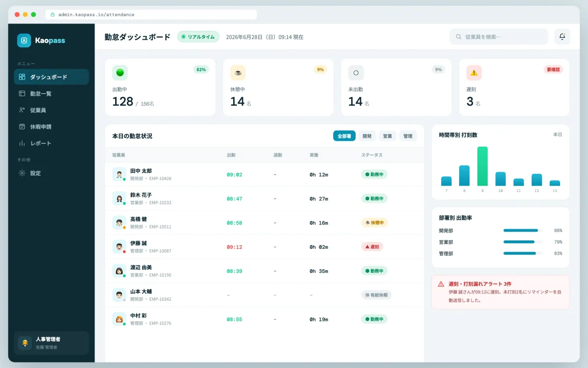
Task: Click 伊藤 誠's 遅刻 status badge
Action: (372, 247)
